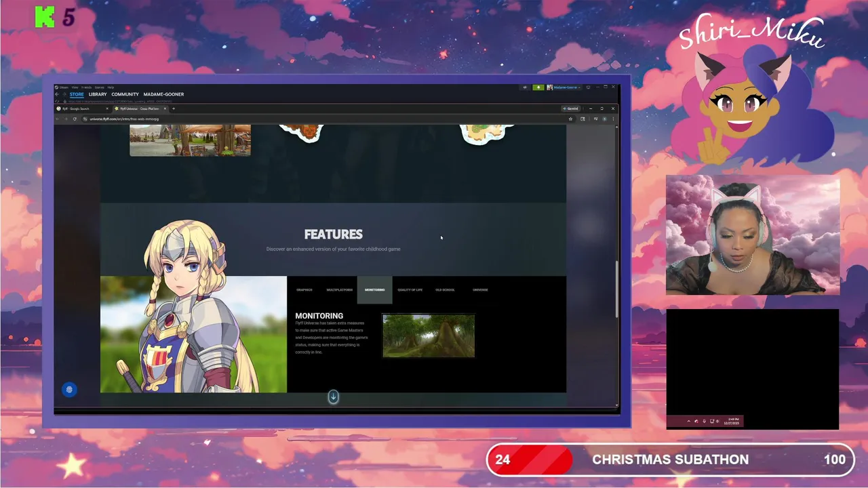Click Steam announcements megaphone icon
This screenshot has width=868, height=488.
pyautogui.click(x=525, y=87)
